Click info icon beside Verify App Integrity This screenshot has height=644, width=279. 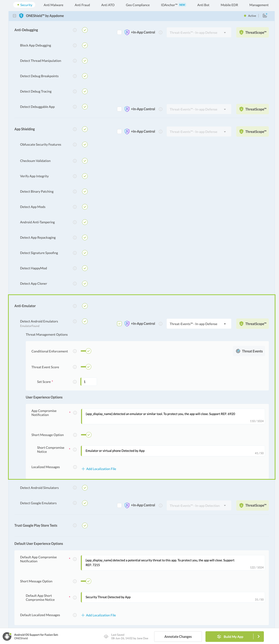(x=75, y=176)
